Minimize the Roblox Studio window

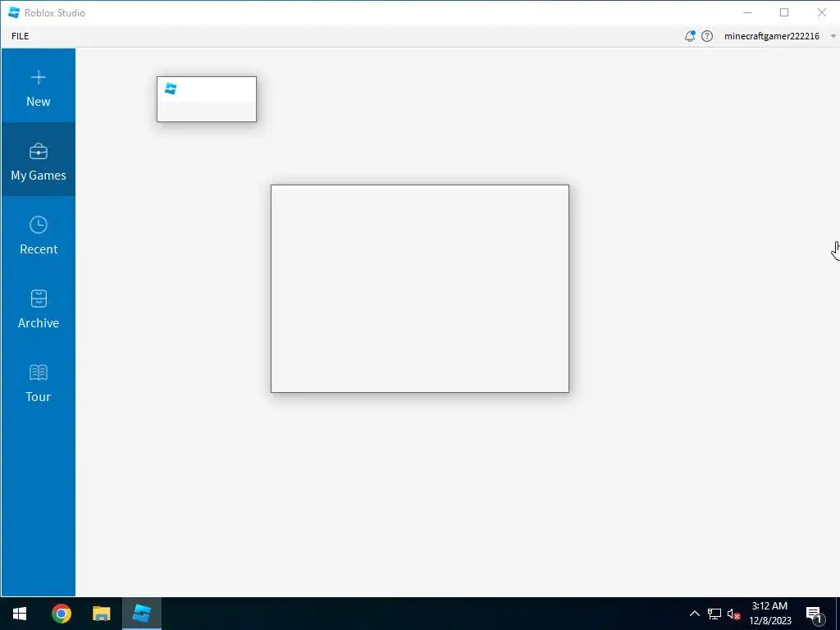[x=747, y=12]
